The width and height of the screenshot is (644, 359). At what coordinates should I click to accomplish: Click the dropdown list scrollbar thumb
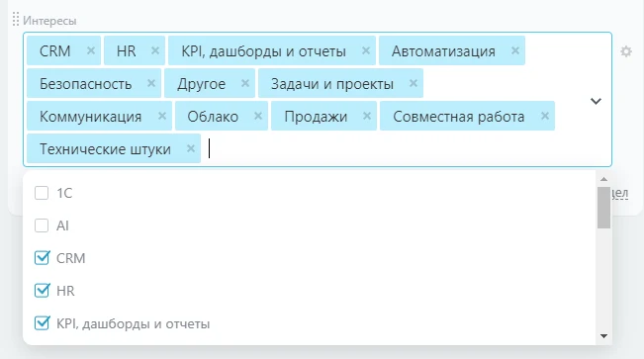(x=603, y=208)
